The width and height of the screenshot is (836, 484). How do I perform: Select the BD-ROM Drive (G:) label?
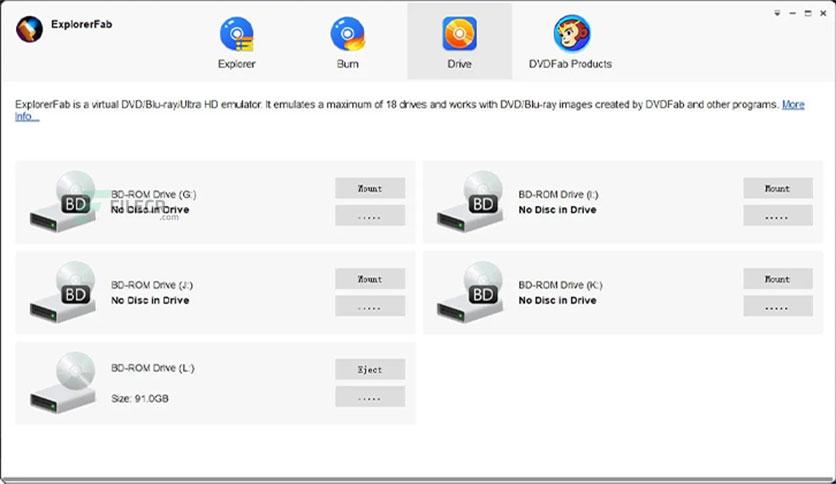point(154,195)
